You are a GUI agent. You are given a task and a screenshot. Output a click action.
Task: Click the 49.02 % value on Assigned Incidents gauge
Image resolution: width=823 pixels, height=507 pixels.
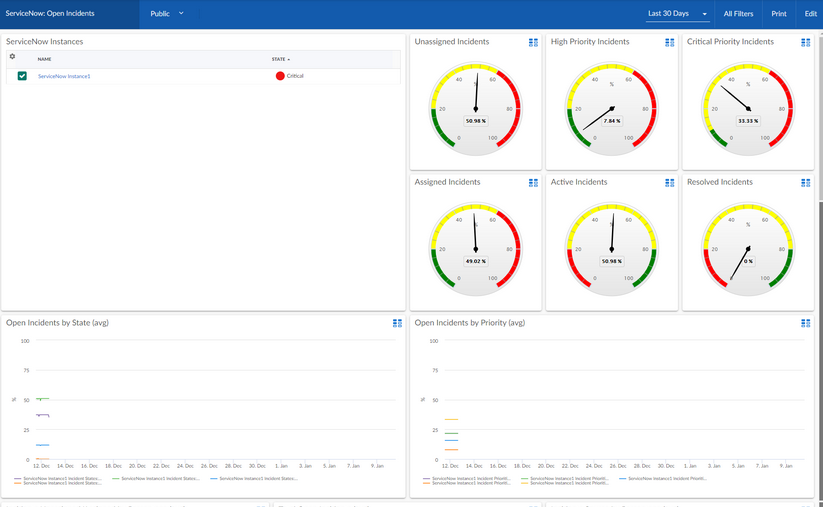(476, 261)
